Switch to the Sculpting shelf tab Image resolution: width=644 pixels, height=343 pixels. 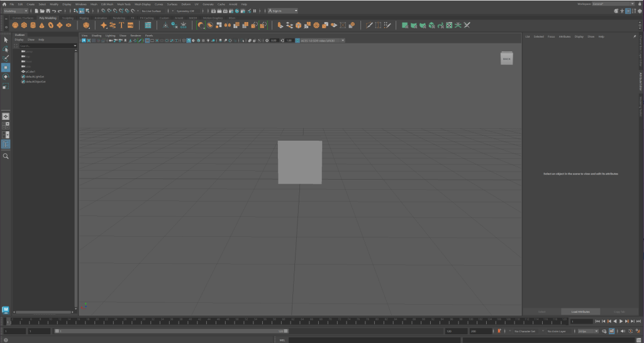click(67, 18)
